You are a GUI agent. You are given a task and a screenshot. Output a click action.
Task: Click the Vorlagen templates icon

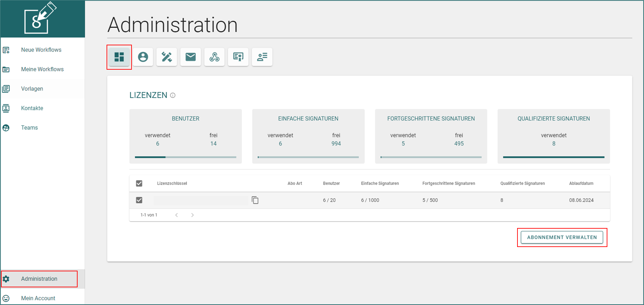6,89
